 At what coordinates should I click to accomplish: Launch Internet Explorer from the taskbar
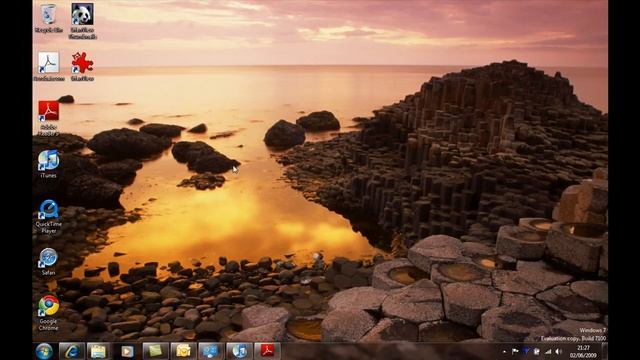(x=72, y=351)
